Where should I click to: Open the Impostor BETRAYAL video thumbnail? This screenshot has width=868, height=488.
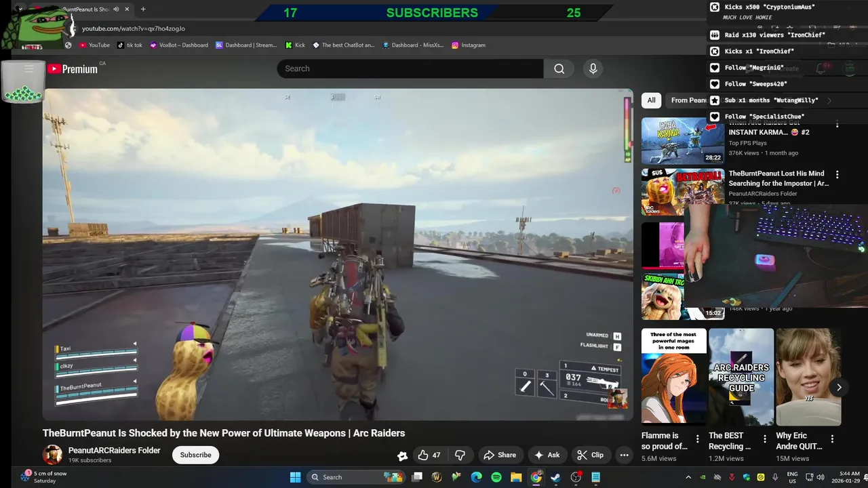pos(683,192)
